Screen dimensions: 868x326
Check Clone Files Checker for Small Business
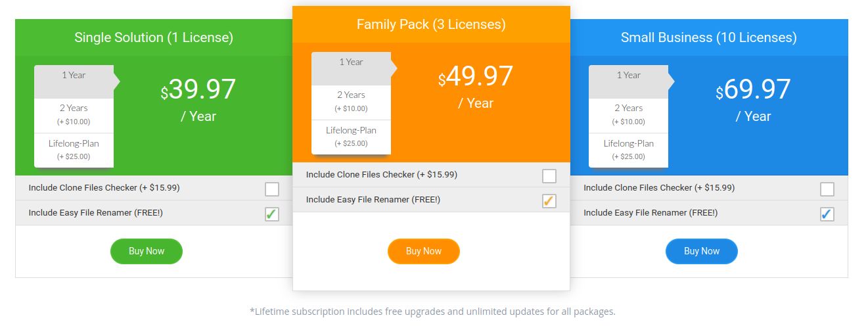click(x=827, y=189)
